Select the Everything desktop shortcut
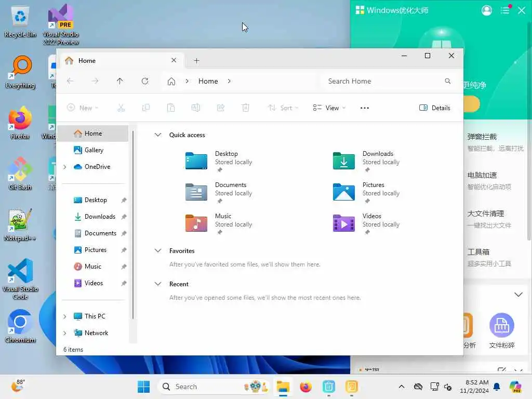This screenshot has width=532, height=399. (x=20, y=72)
